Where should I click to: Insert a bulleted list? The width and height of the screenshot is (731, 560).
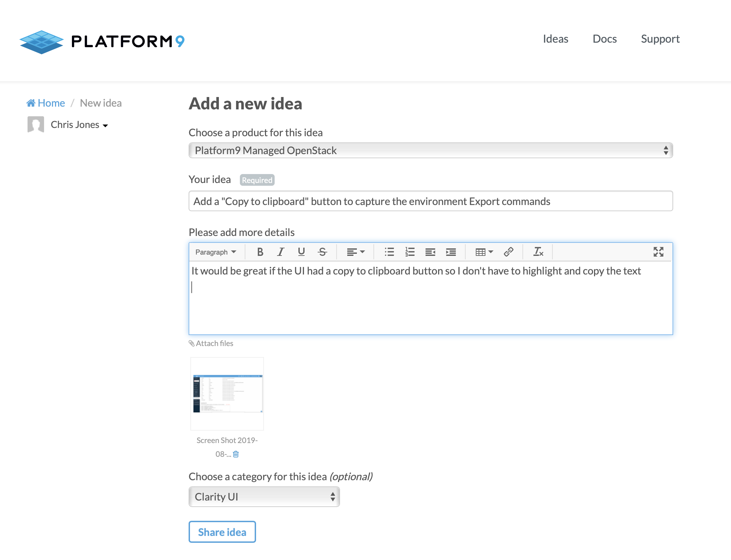coord(389,252)
